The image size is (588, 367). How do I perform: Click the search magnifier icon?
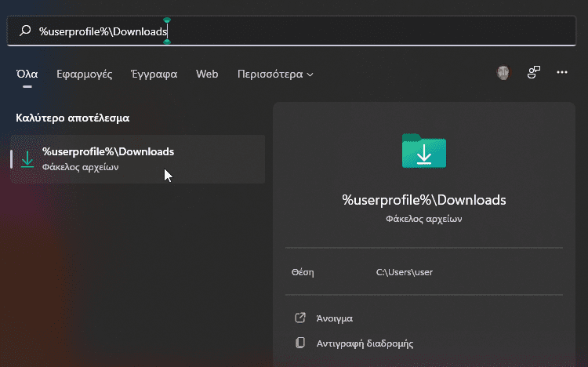click(25, 31)
